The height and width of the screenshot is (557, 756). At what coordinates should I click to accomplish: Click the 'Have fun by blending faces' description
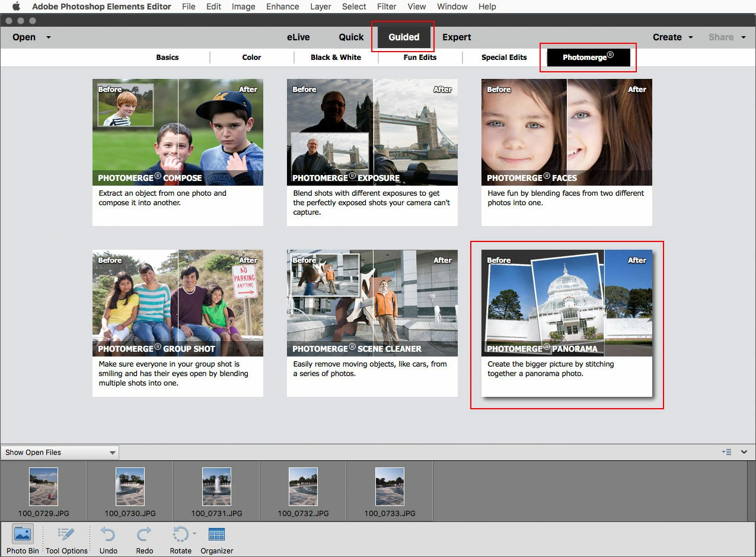pos(566,198)
